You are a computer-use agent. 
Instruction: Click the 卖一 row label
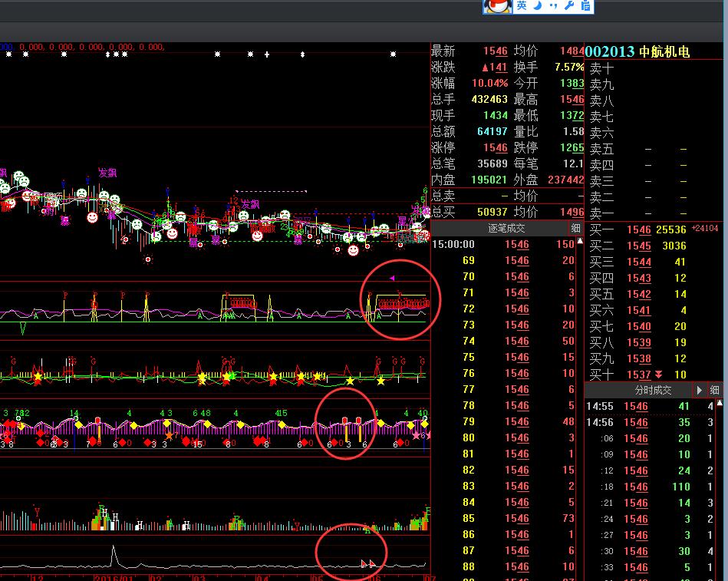click(601, 214)
